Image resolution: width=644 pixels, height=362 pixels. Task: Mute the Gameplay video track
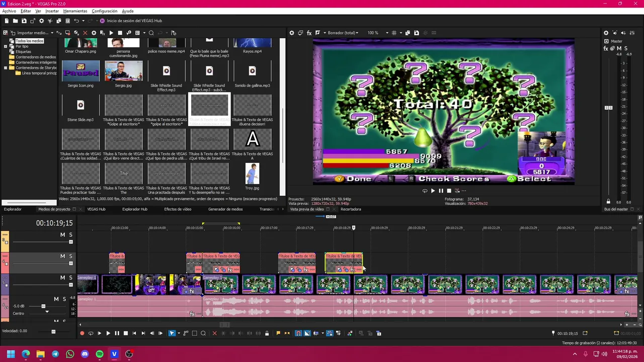[62, 278]
